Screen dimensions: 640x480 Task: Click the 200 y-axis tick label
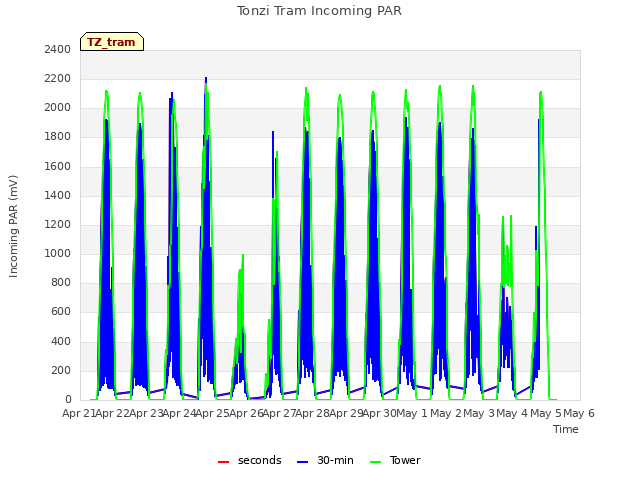(x=61, y=370)
